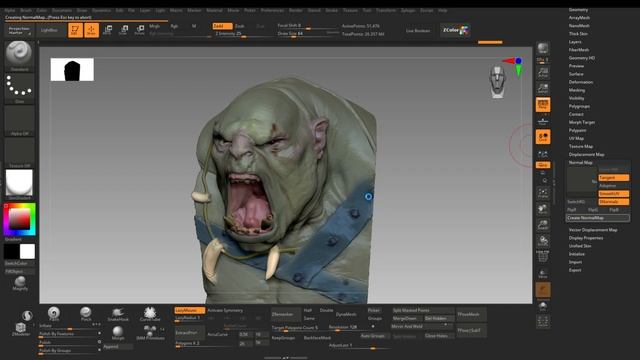
Task: Expand the Layers subpalette
Action: click(x=575, y=42)
